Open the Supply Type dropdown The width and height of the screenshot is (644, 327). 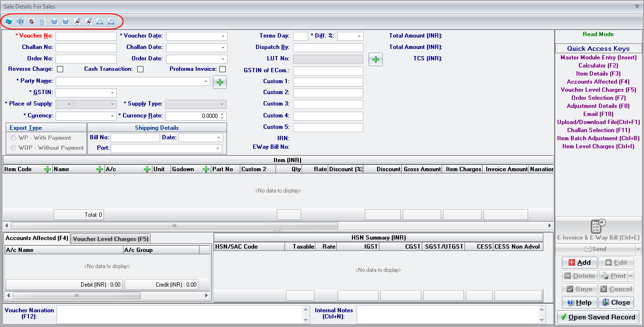222,104
